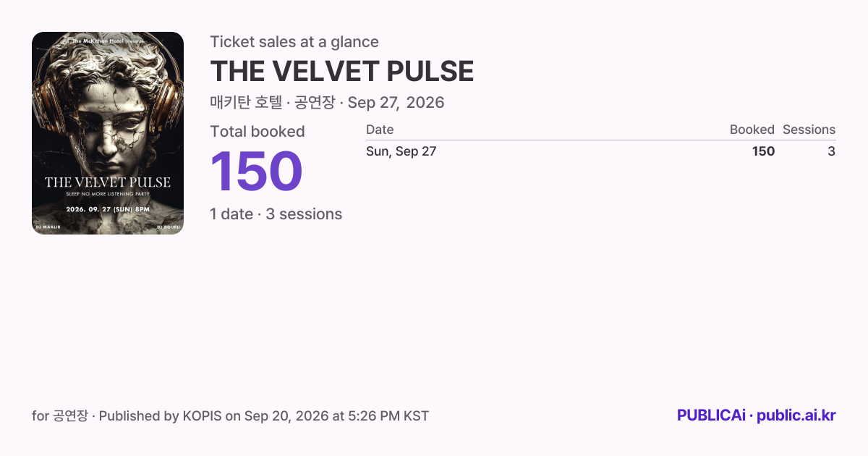
Task: Click the 1 date · 3 sessions summary
Action: point(276,214)
